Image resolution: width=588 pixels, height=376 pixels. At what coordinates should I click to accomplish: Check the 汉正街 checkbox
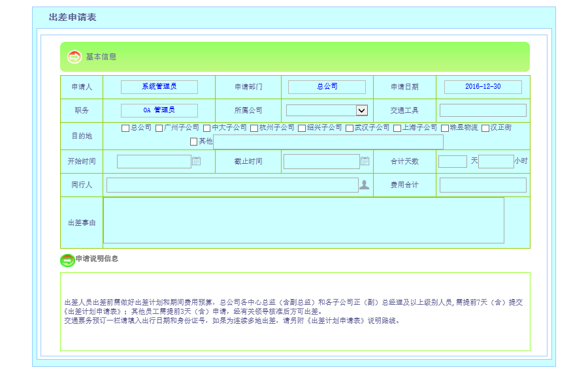pos(485,128)
